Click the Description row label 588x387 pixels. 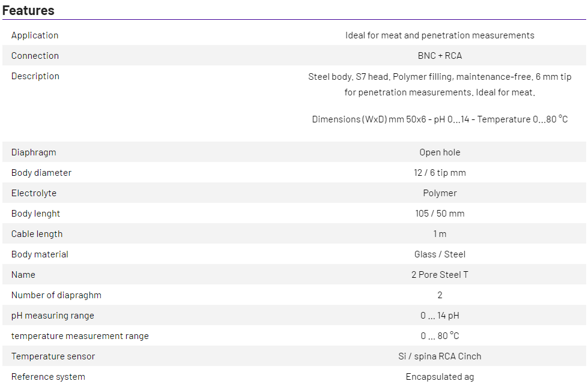pyautogui.click(x=35, y=76)
